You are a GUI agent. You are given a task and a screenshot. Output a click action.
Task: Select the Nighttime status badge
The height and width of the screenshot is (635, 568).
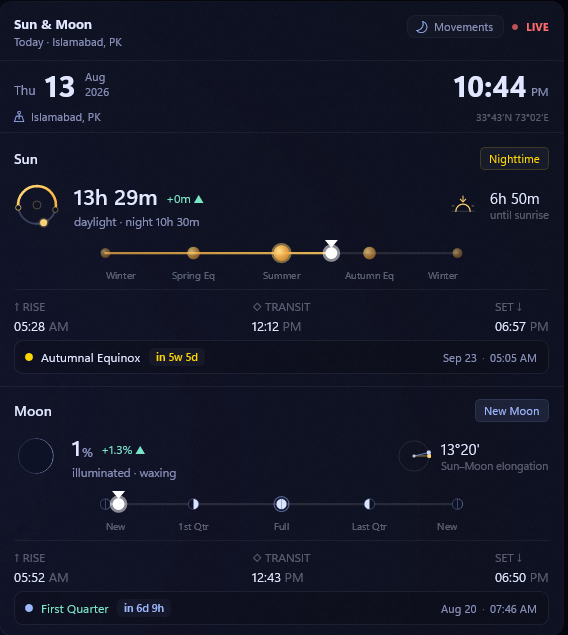pyautogui.click(x=514, y=159)
